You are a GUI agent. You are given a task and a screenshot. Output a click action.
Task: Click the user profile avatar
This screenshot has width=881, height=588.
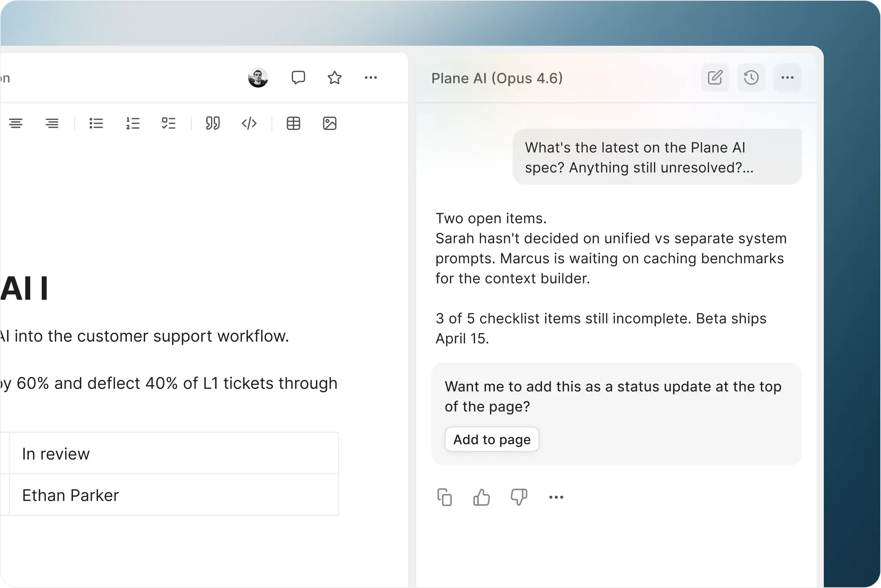coord(258,78)
